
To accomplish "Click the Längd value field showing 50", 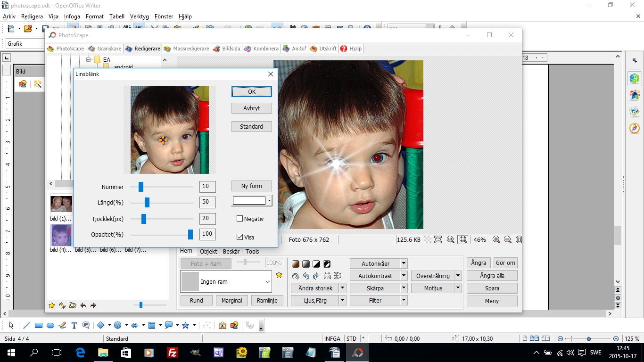I will (x=207, y=203).
